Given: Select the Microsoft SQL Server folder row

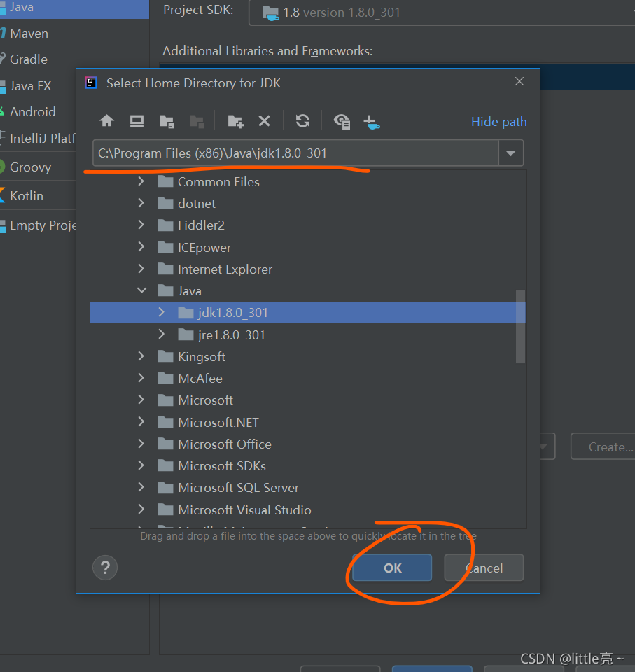Looking at the screenshot, I should (x=307, y=488).
